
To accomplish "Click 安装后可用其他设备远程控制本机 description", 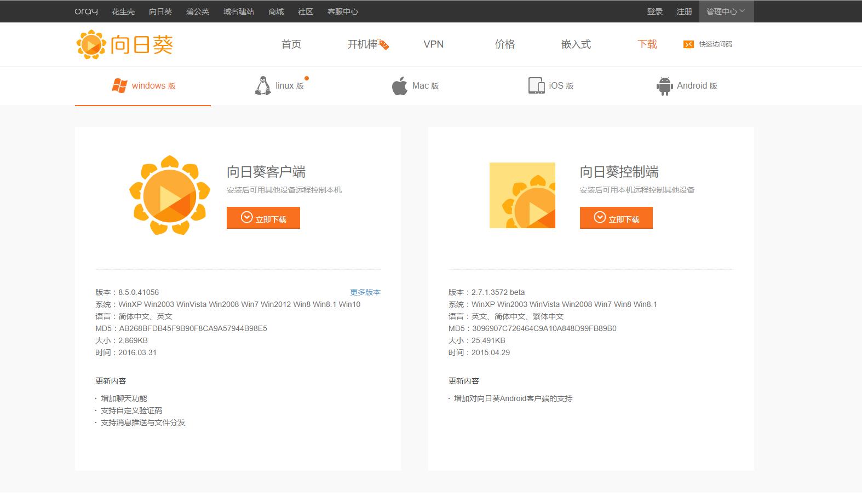I will click(x=284, y=190).
